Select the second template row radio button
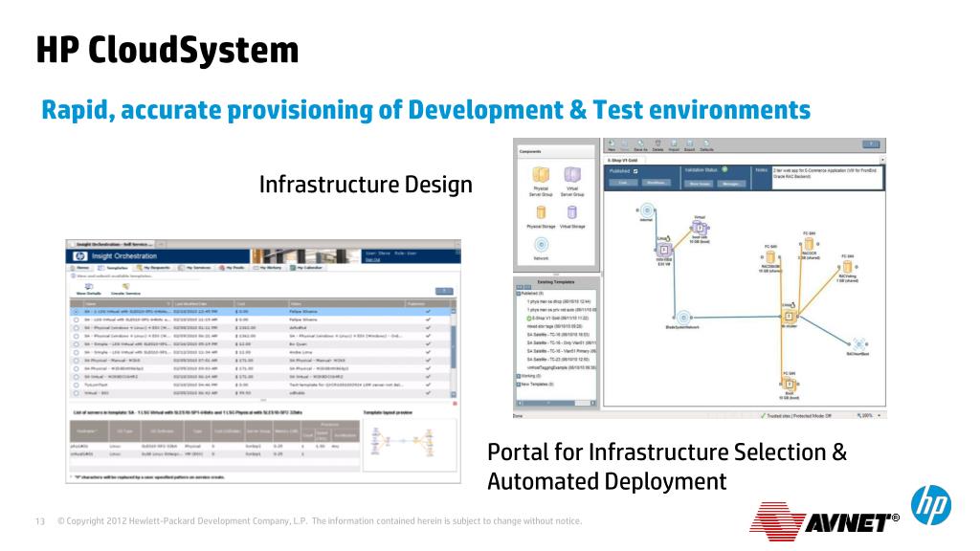 (77, 320)
